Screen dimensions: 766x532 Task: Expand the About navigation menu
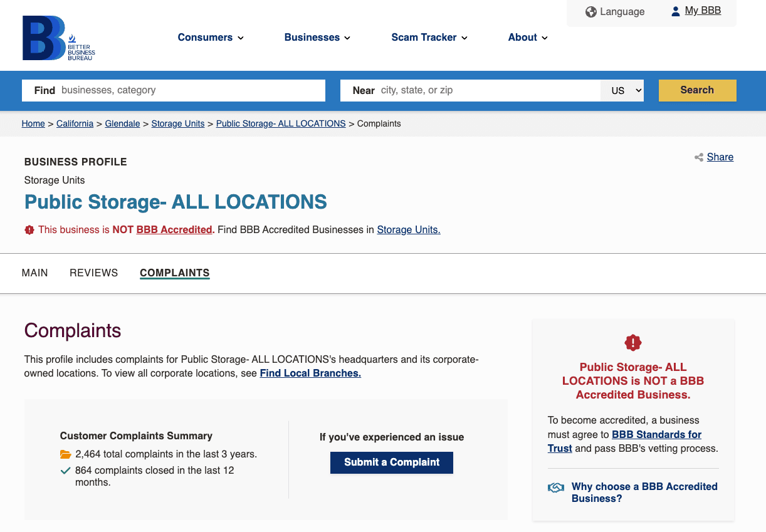[528, 38]
